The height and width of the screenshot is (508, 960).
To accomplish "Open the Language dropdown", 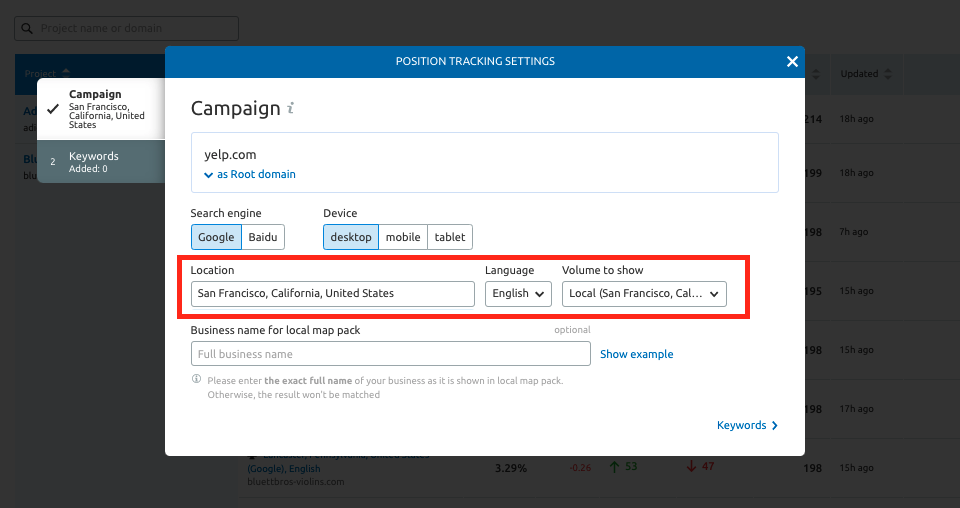I will [x=518, y=294].
